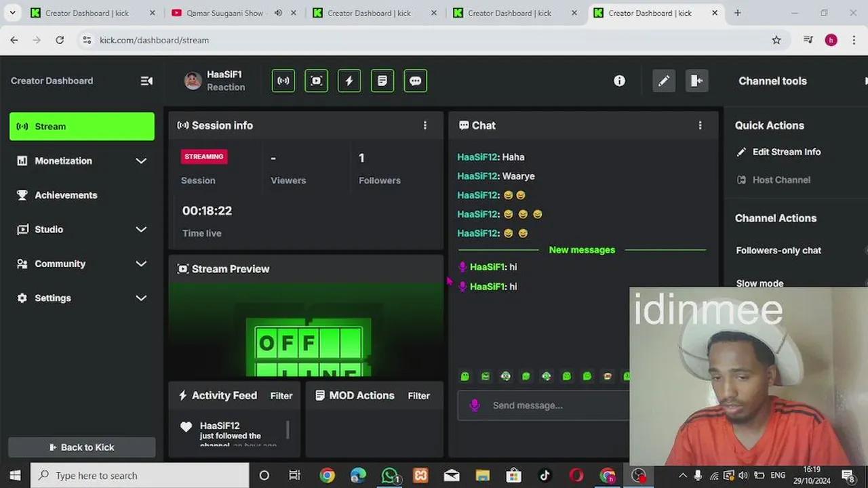868x488 pixels.
Task: Launch Opera from the taskbar
Action: pyautogui.click(x=576, y=475)
